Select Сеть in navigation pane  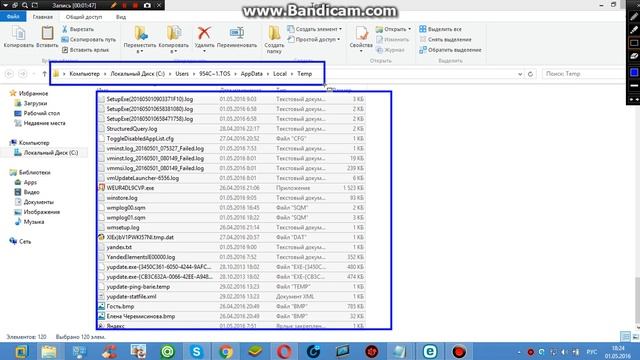tap(20, 242)
